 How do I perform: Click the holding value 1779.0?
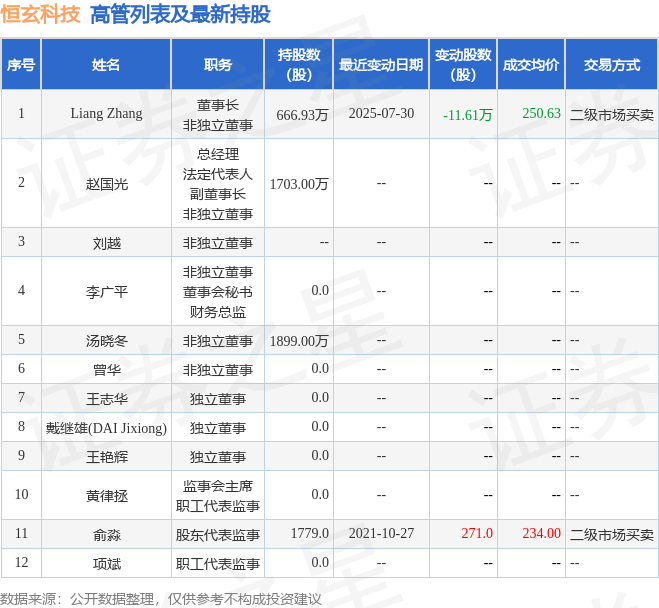[x=310, y=533]
